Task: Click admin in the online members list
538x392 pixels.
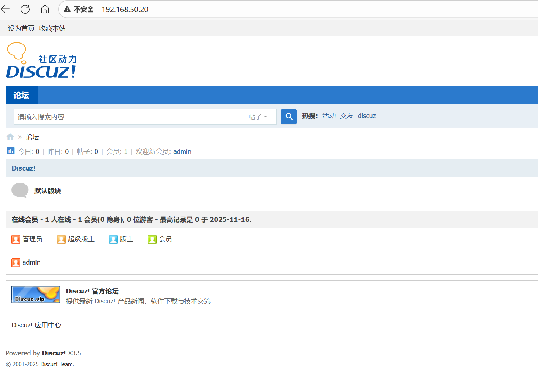Action: (31, 262)
